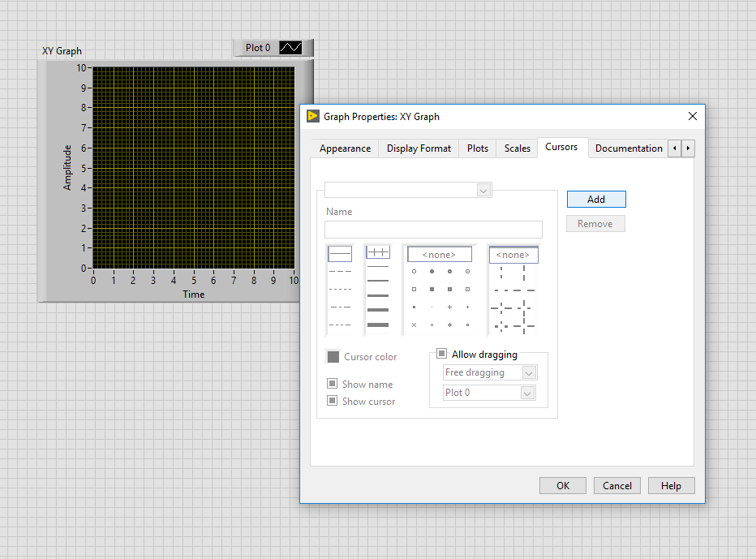756x559 pixels.
Task: Choose the X-shaped point style
Action: [414, 325]
